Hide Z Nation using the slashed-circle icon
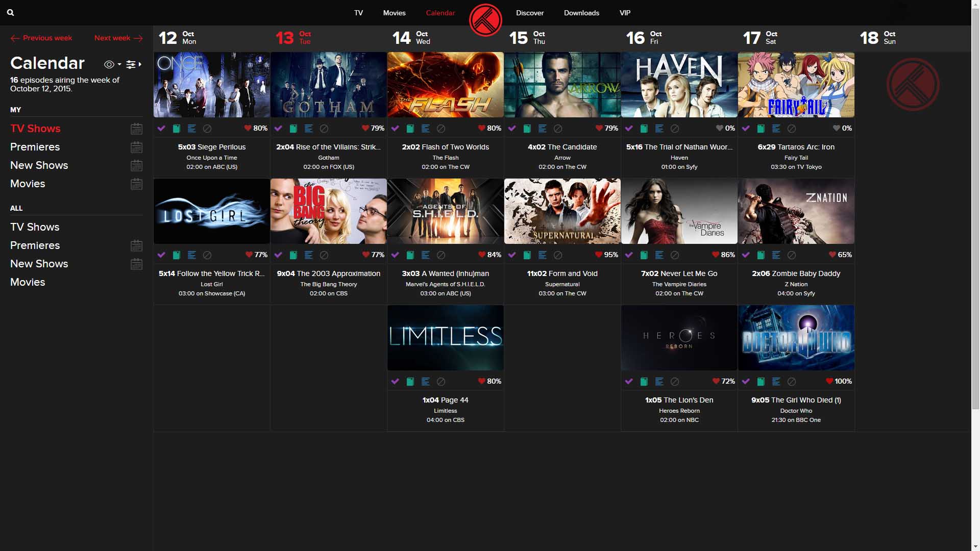 [x=792, y=255]
